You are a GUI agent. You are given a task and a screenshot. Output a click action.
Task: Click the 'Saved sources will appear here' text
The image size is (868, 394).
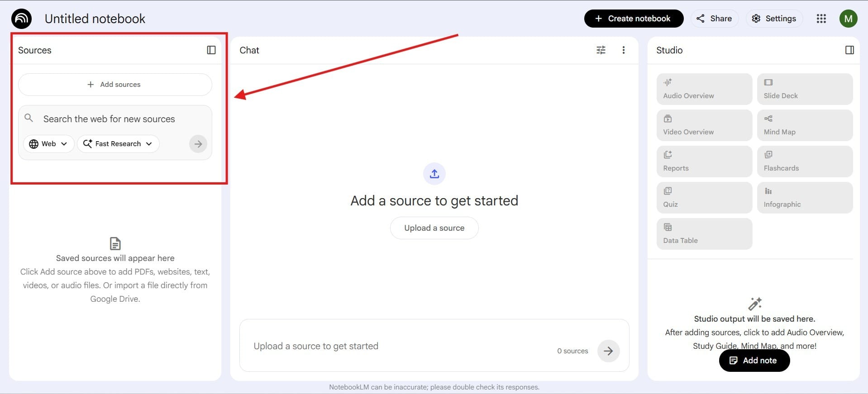click(115, 258)
